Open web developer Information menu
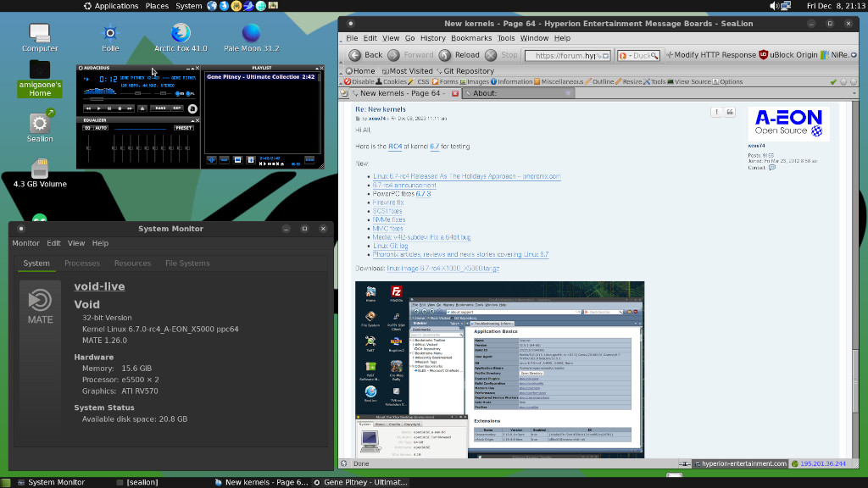This screenshot has height=488, width=868. 511,81
